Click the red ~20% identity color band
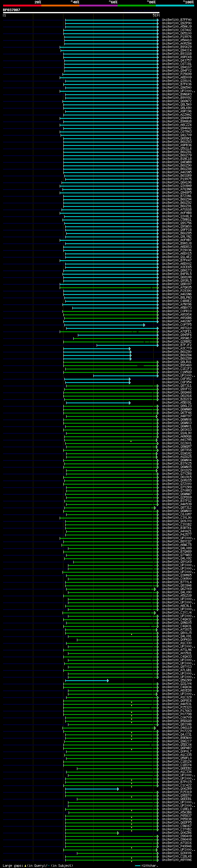The height and width of the screenshot is (868, 197). [22, 6]
